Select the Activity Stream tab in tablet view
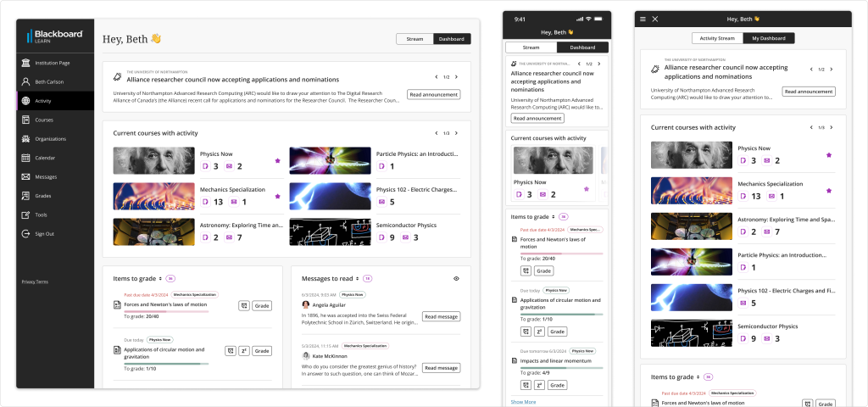 (x=716, y=38)
